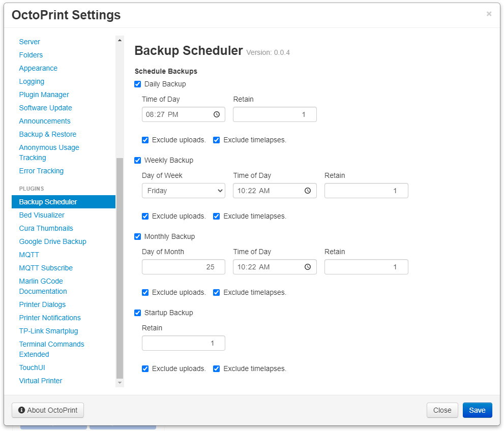Open Announcements settings
Viewport: 504px width, 431px height.
pyautogui.click(x=45, y=121)
